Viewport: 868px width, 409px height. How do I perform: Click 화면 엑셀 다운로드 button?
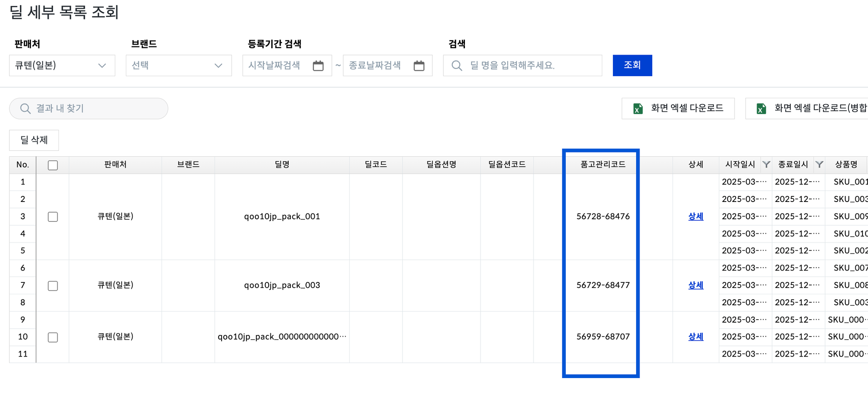(x=678, y=108)
